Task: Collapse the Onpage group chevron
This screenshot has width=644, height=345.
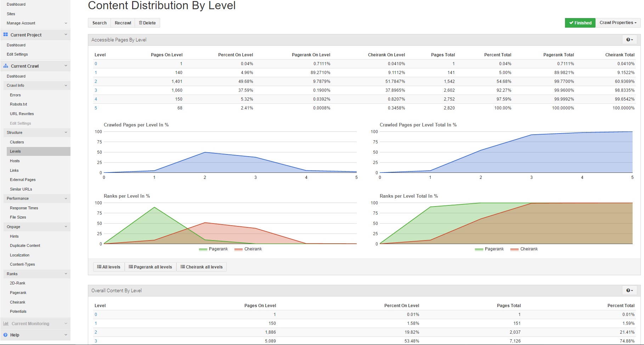Action: [66, 227]
